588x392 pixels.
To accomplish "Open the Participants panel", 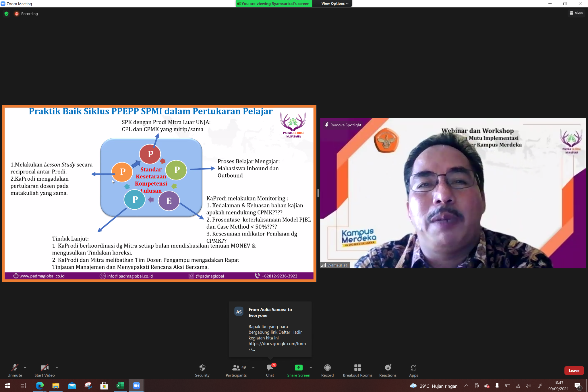I will click(x=236, y=370).
